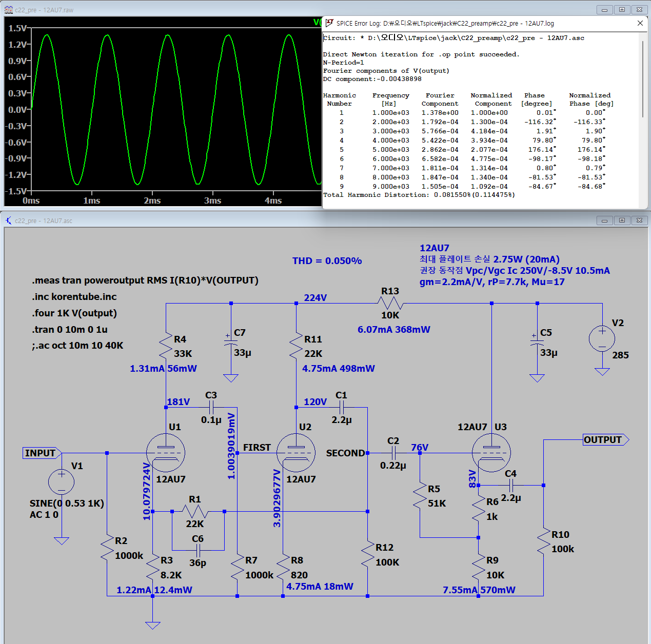
Task: Click the 0ms time axis label
Action: tap(31, 201)
